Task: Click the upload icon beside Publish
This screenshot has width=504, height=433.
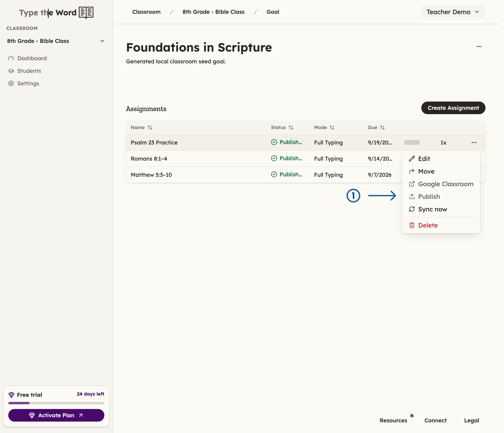Action: point(412,196)
